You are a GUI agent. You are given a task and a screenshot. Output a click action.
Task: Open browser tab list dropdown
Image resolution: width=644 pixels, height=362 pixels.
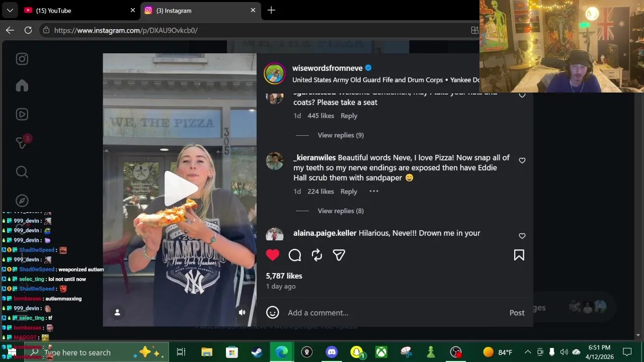tap(10, 10)
